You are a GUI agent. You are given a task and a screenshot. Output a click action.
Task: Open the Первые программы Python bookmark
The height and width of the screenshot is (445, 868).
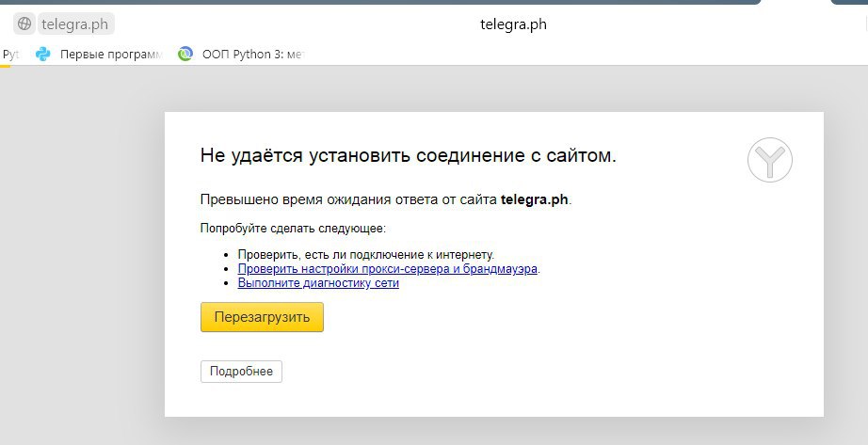[100, 55]
